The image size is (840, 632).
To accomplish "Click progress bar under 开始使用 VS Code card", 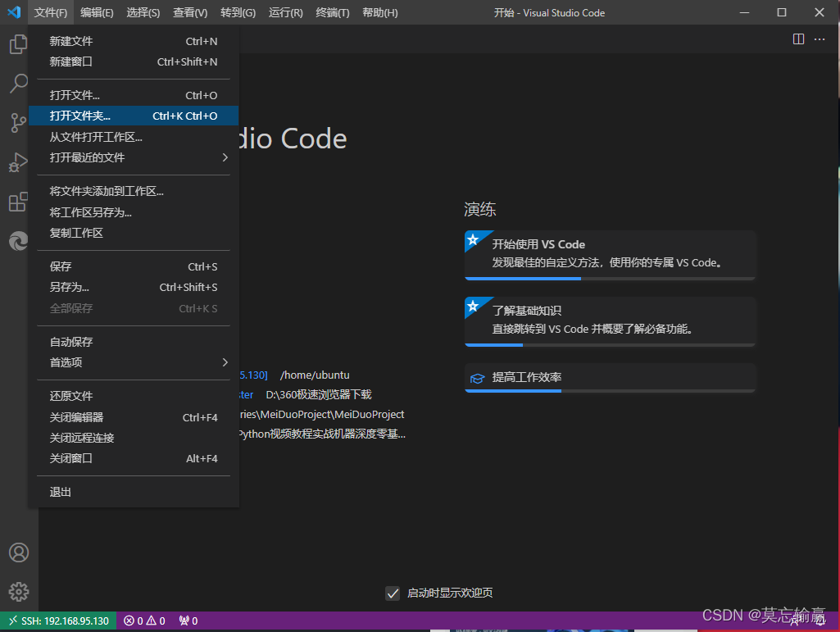I will click(x=610, y=279).
